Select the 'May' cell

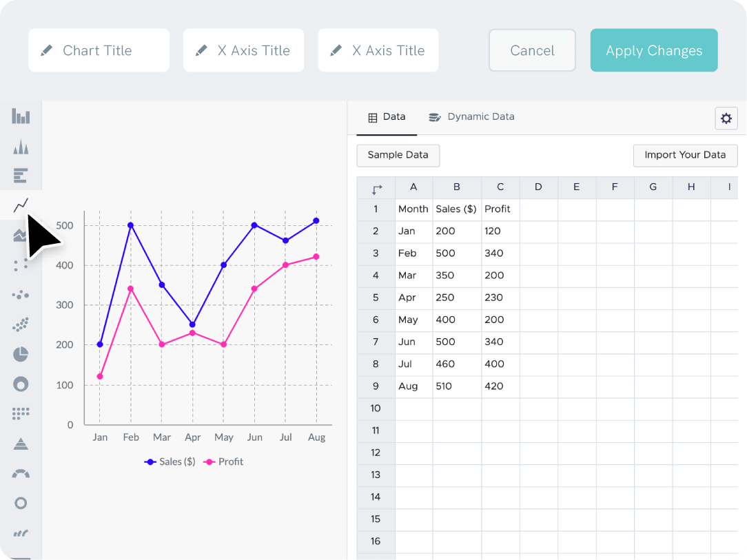[413, 320]
